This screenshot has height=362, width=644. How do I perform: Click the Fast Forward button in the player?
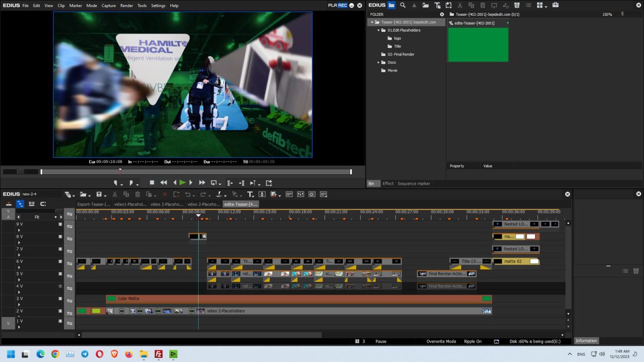point(202,183)
